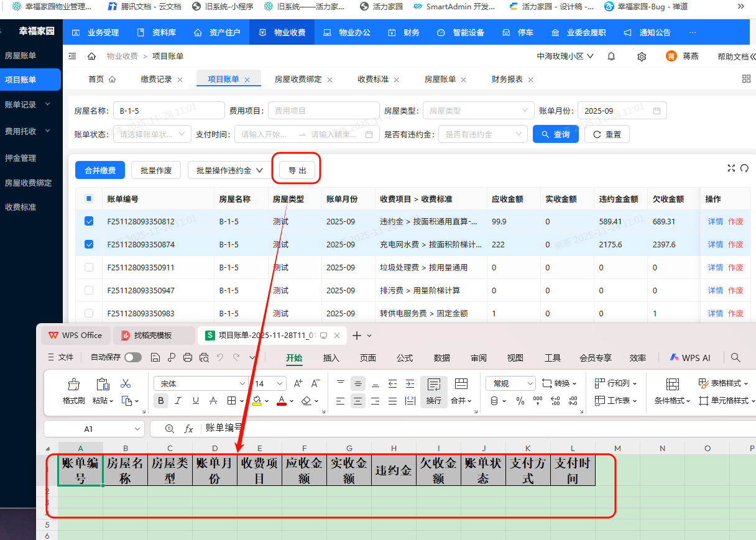
Task: Switch to the 财务报表 tab
Action: click(x=506, y=79)
